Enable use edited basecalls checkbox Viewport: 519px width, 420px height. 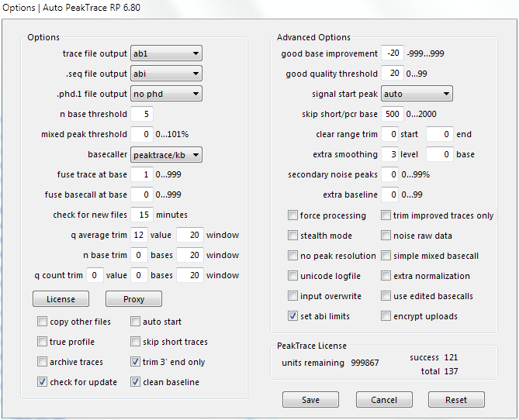tap(386, 296)
